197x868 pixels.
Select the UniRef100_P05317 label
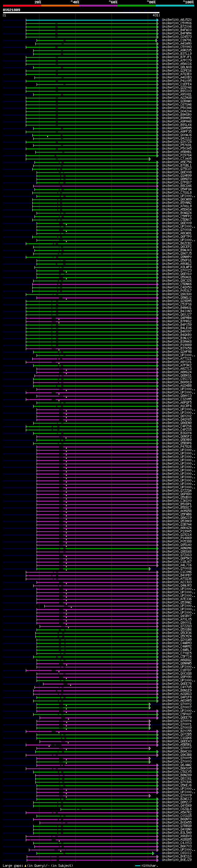[x=177, y=291]
